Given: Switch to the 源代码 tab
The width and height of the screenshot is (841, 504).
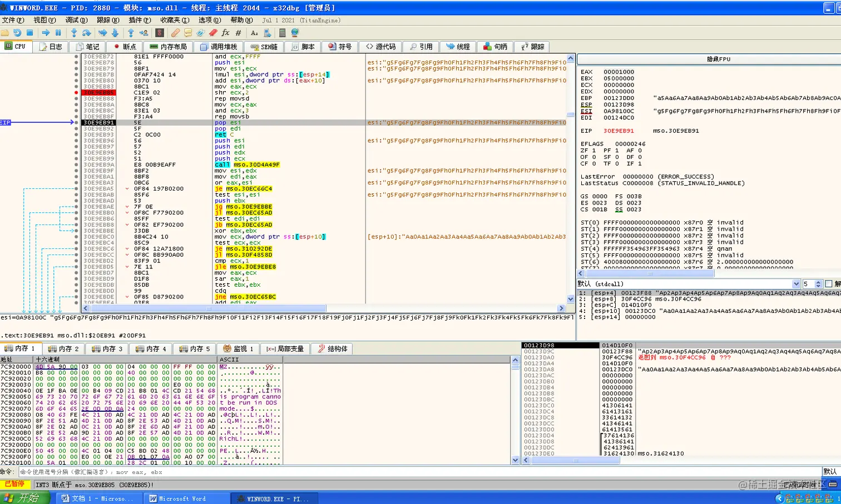Looking at the screenshot, I should click(381, 47).
